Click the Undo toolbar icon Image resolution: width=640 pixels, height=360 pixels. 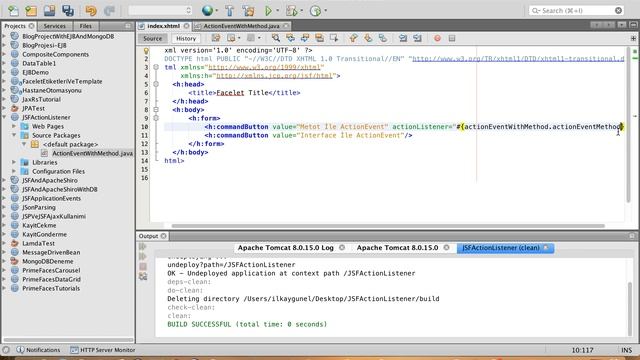click(91, 11)
